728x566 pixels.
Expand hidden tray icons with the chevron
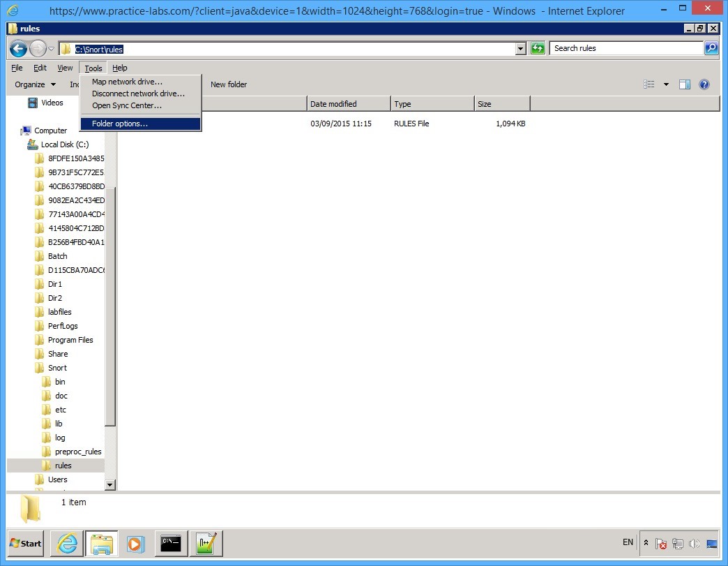646,543
